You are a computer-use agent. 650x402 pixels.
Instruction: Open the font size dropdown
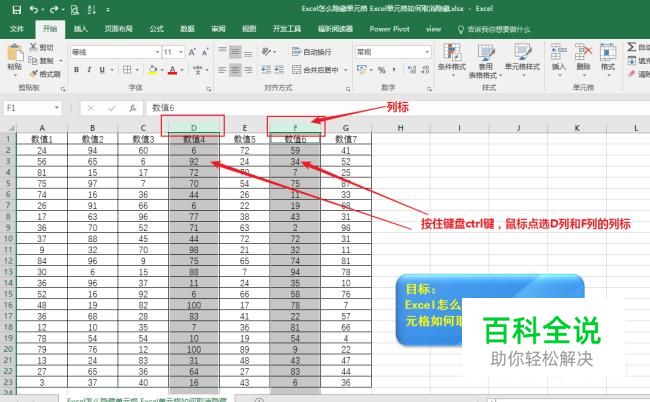click(181, 52)
